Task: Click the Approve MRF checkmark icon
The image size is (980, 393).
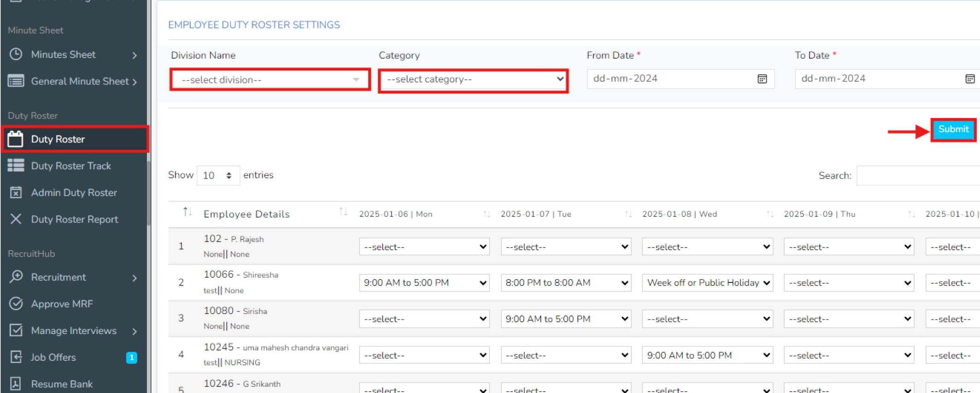Action: click(16, 303)
